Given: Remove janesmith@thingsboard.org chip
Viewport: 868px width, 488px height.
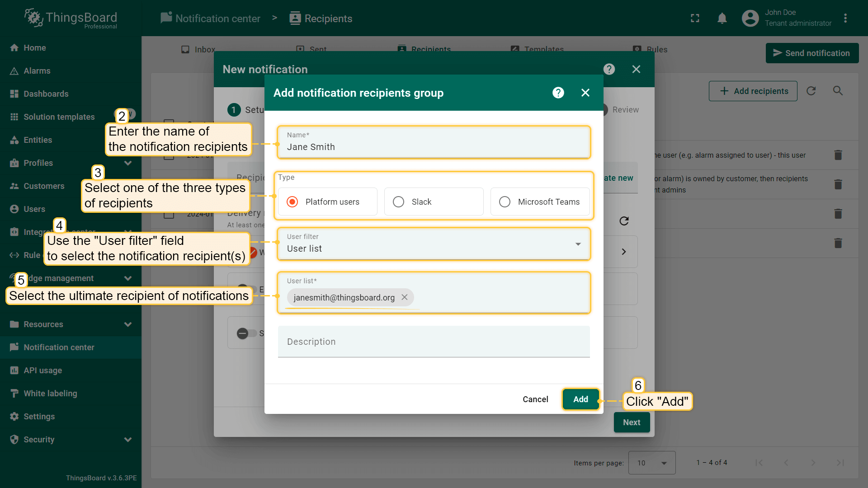Looking at the screenshot, I should pos(405,297).
